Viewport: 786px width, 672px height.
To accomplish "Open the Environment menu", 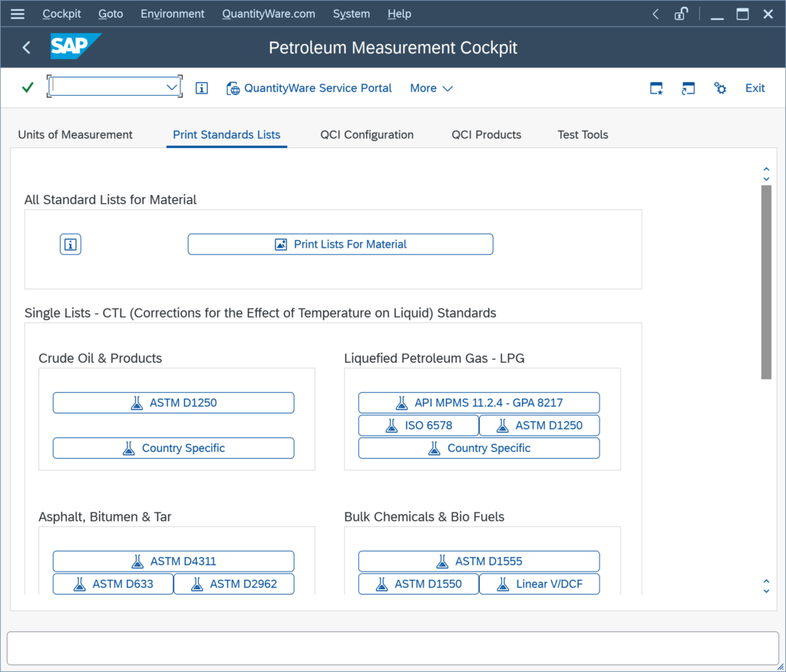I will click(x=173, y=14).
